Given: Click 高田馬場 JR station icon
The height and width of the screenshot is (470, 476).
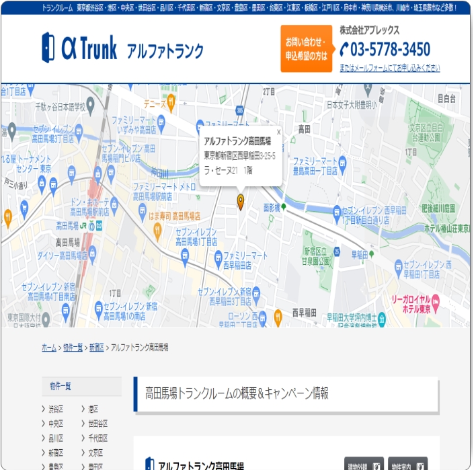Looking at the screenshot, I should (x=83, y=226).
